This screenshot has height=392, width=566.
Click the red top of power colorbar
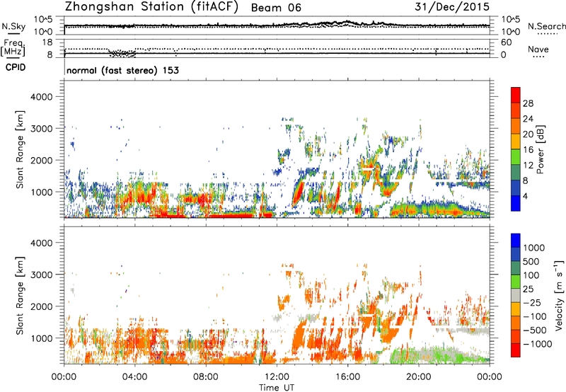pos(516,95)
